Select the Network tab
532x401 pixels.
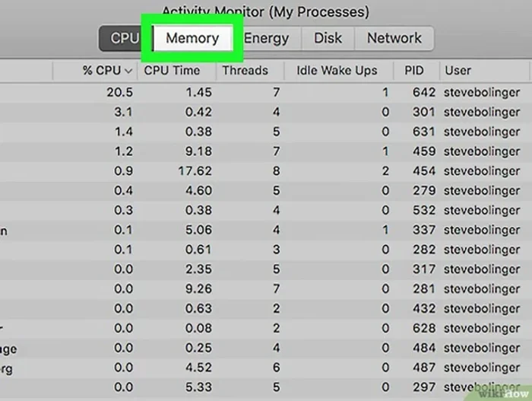pos(394,38)
